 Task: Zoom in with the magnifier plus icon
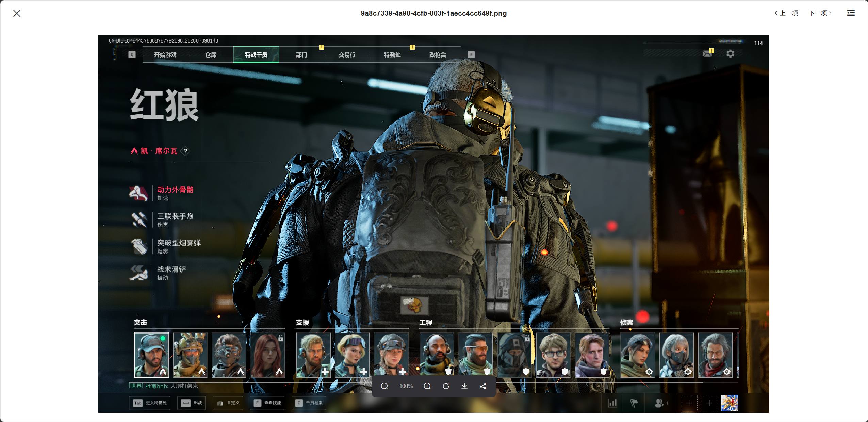[427, 386]
